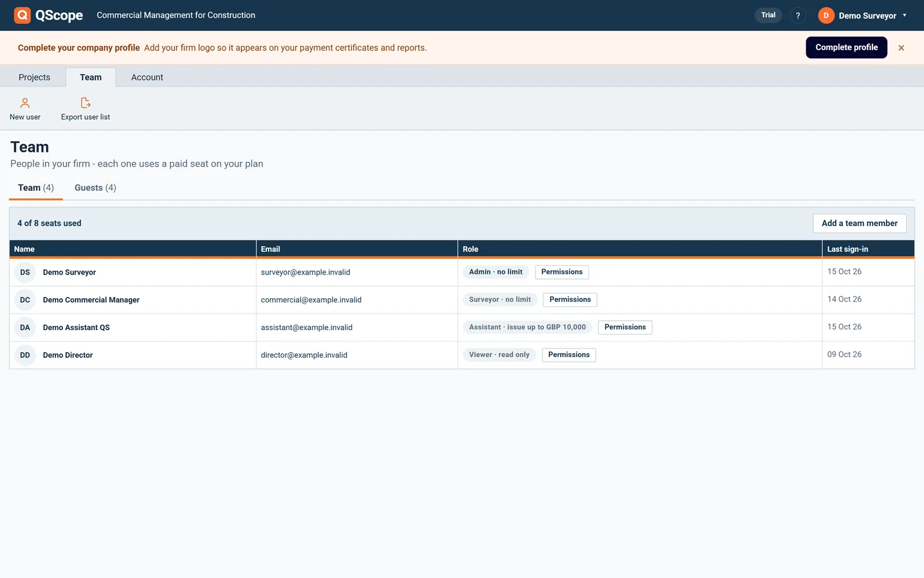The height and width of the screenshot is (578, 924).
Task: Click the DS avatar for Demo Surveyor
Action: pyautogui.click(x=25, y=272)
